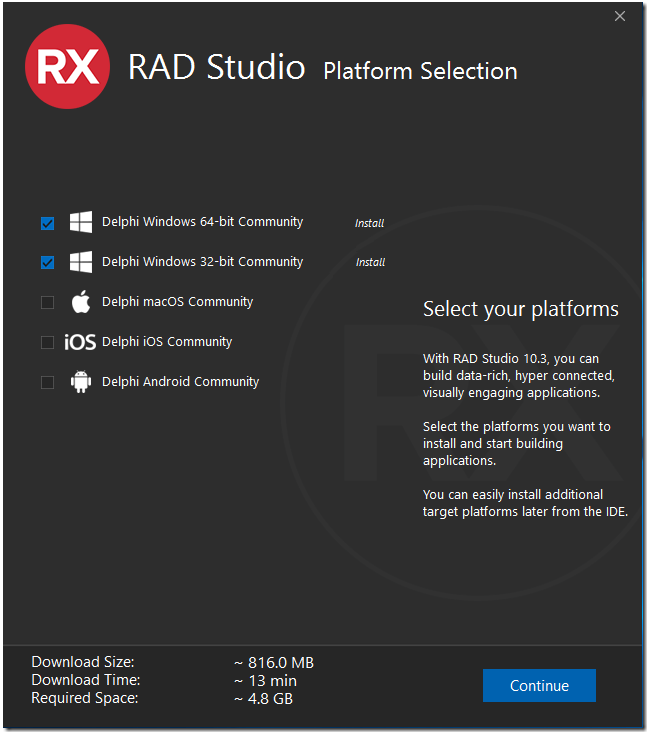Screen dimensions: 647x733
Task: Enable Delphi iOS Community checkbox
Action: click(47, 342)
